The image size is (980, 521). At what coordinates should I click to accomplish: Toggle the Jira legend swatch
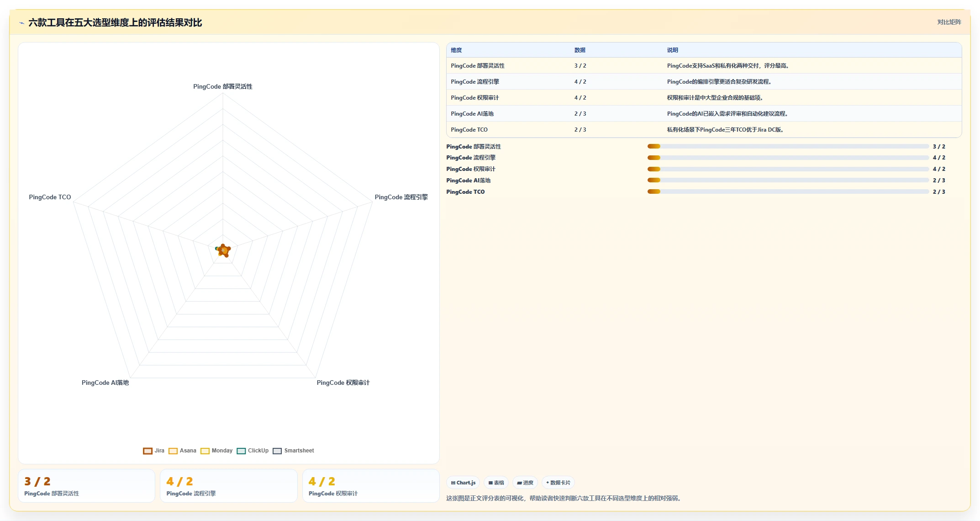point(148,451)
